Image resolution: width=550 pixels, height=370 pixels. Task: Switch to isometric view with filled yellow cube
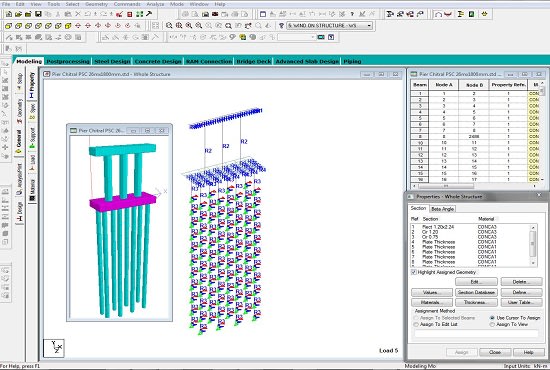pyautogui.click(x=68, y=26)
